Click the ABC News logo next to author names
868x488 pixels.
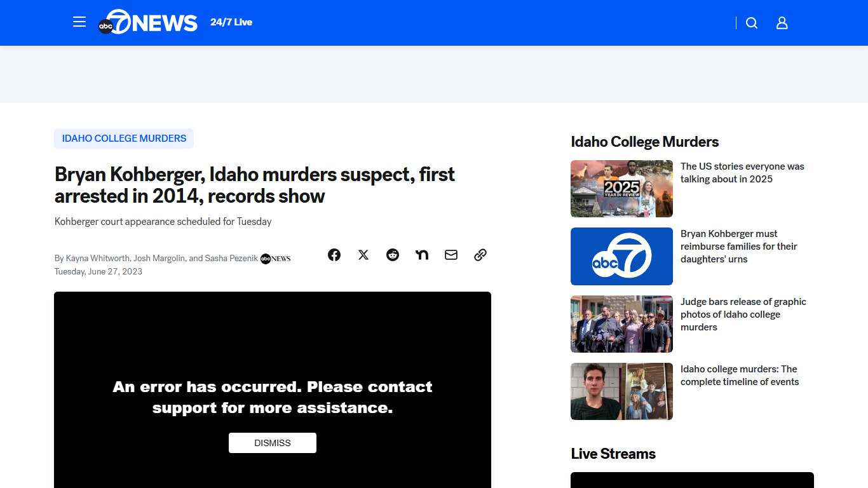coord(275,259)
